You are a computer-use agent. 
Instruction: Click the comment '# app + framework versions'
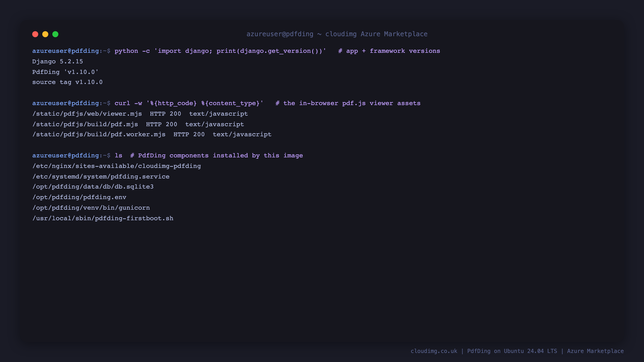389,51
